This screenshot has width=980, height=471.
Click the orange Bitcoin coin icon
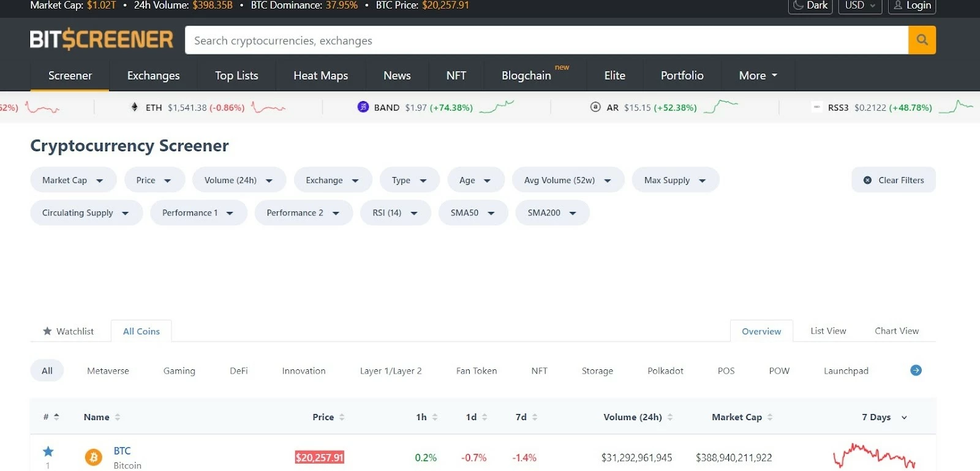click(x=94, y=457)
